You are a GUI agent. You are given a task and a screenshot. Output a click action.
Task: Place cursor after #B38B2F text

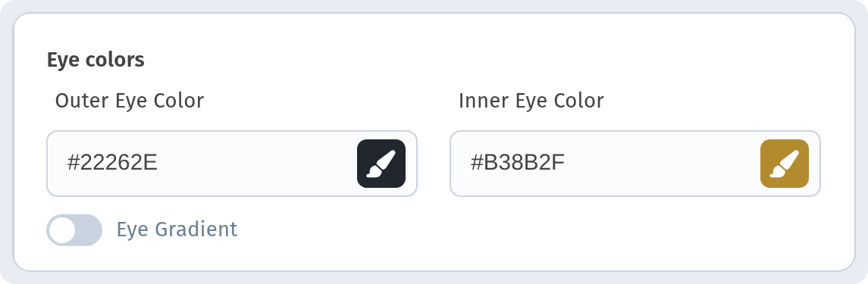[566, 164]
